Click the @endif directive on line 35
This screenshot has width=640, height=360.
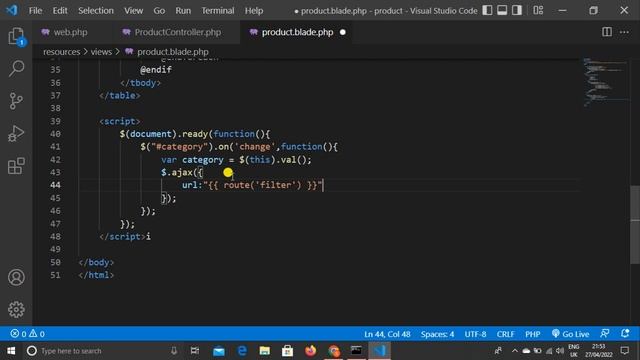tap(156, 70)
